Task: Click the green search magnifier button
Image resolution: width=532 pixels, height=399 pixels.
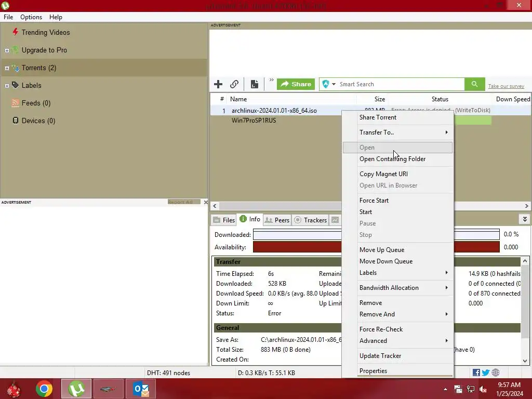Action: click(474, 84)
